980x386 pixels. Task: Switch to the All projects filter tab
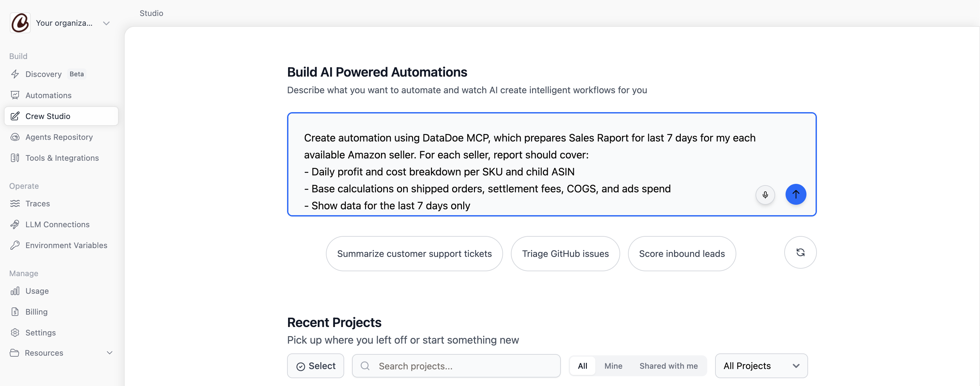pos(582,366)
